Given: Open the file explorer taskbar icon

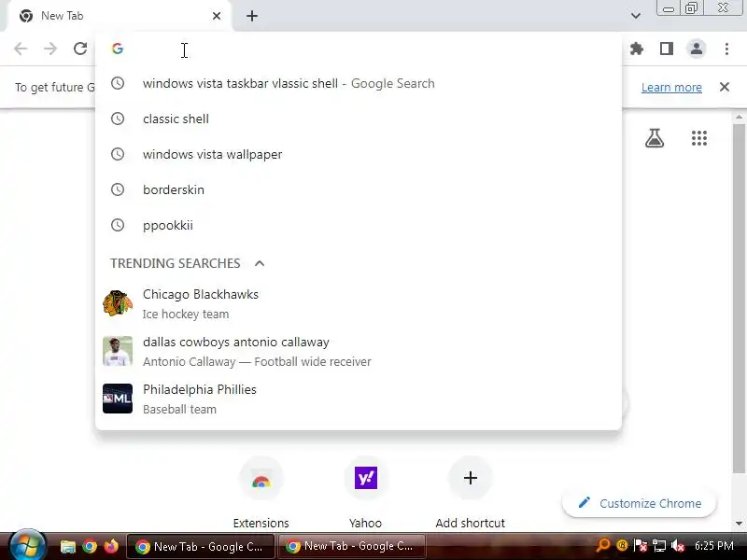Looking at the screenshot, I should point(67,546).
